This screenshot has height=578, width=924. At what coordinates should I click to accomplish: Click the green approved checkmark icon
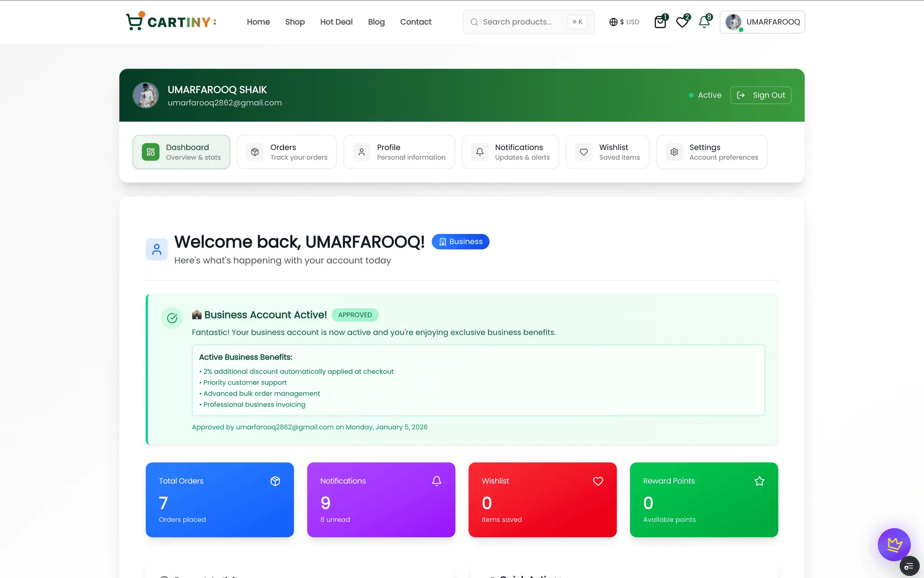point(172,318)
